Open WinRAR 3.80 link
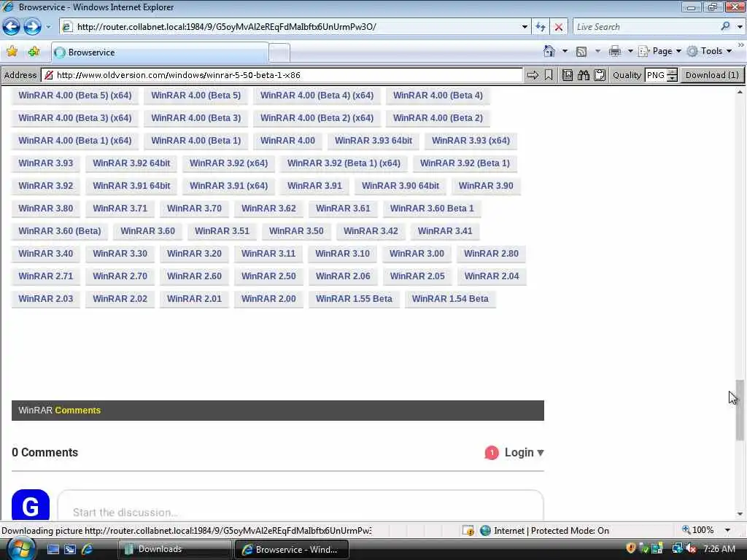Image resolution: width=747 pixels, height=560 pixels. [46, 208]
